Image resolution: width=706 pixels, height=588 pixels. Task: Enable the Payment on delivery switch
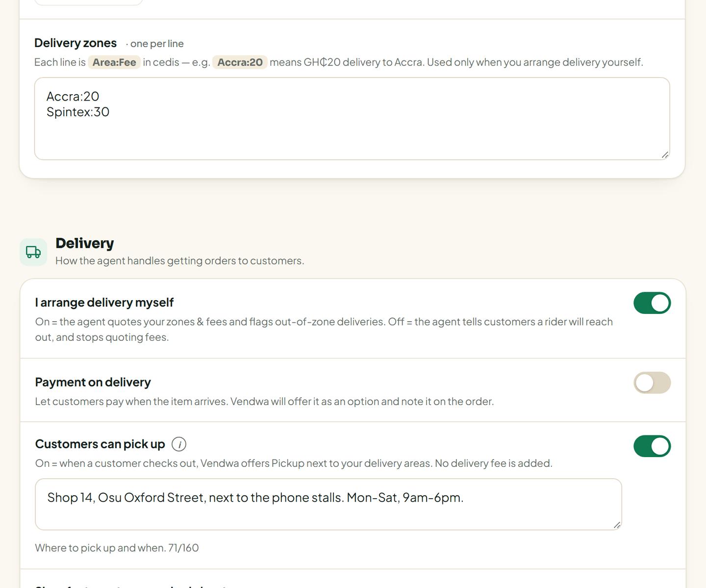[652, 383]
